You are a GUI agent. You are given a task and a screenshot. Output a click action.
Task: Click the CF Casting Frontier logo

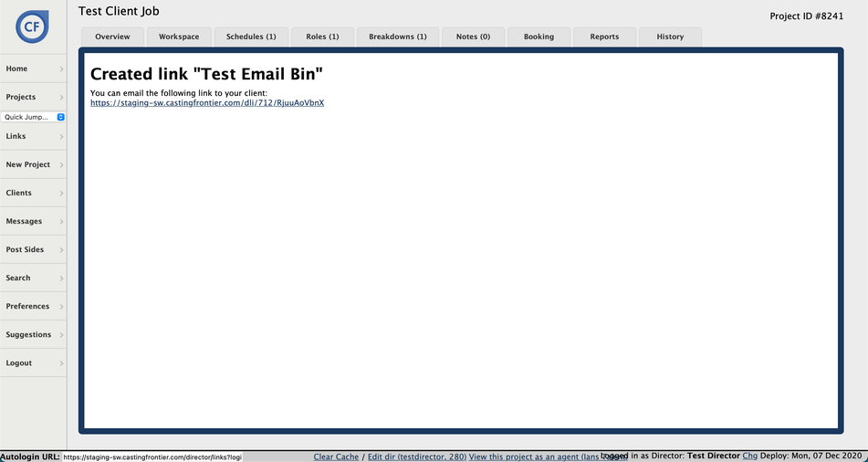tap(32, 26)
